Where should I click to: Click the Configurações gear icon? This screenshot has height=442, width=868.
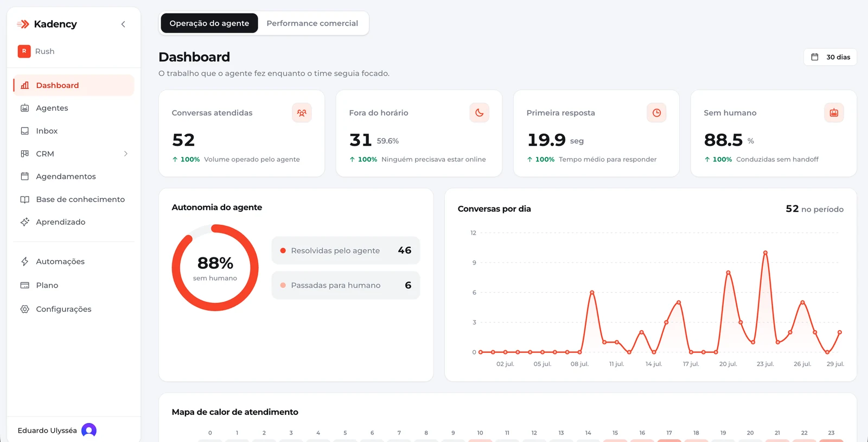pyautogui.click(x=25, y=309)
